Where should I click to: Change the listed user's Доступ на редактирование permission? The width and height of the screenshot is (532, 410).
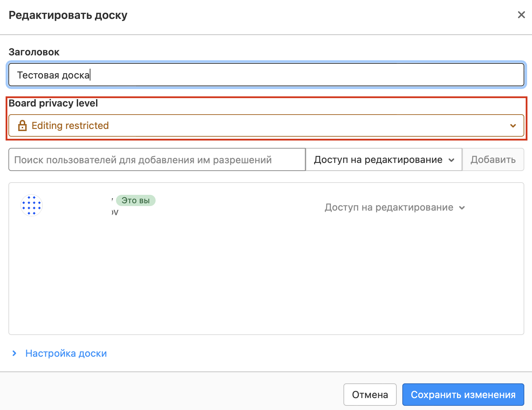(x=389, y=207)
